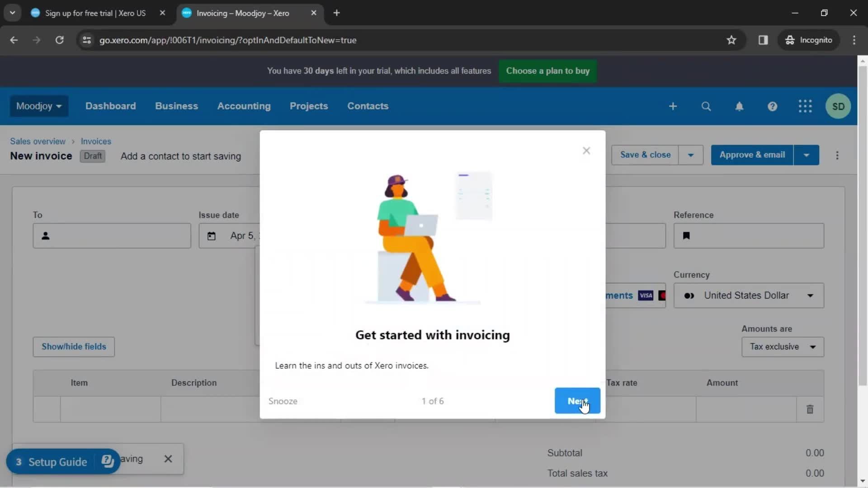The width and height of the screenshot is (868, 488).
Task: Close the Invoicing – Moodjoy tab
Action: [314, 13]
